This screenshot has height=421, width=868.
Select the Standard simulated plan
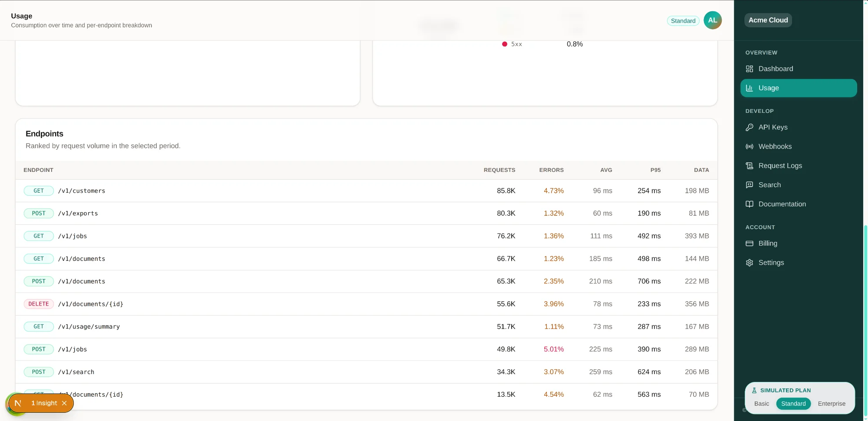coord(793,404)
